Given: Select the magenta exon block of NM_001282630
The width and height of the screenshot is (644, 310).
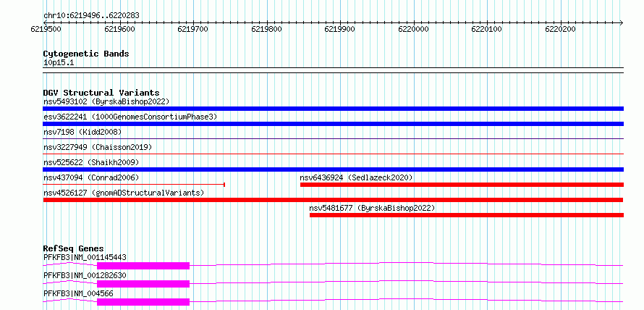Looking at the screenshot, I should pos(143,284).
